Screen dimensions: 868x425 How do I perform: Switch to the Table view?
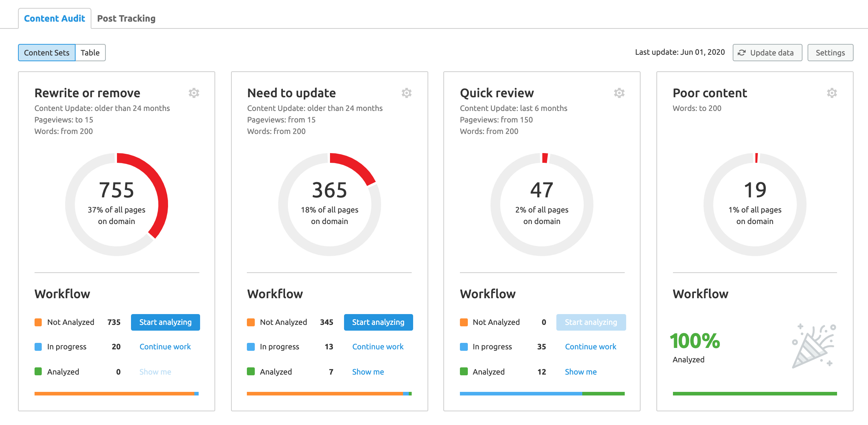tap(90, 52)
